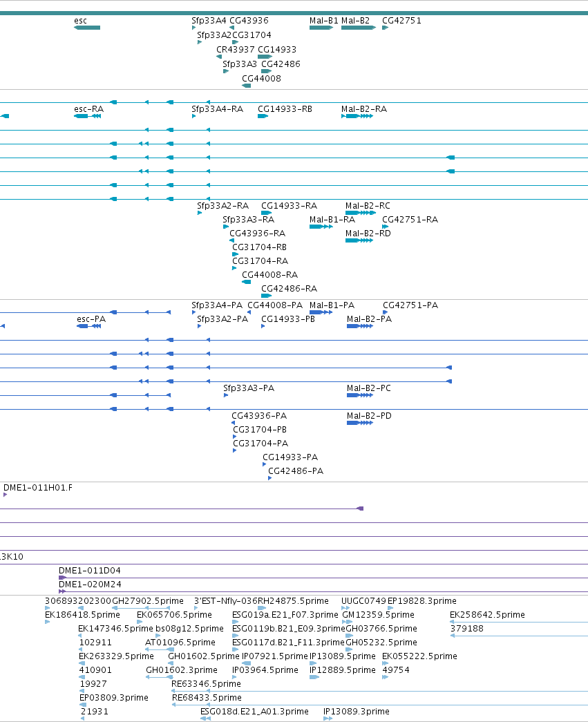Click the CG42751-PA protein label
This screenshot has width=588, height=722.
(410, 305)
